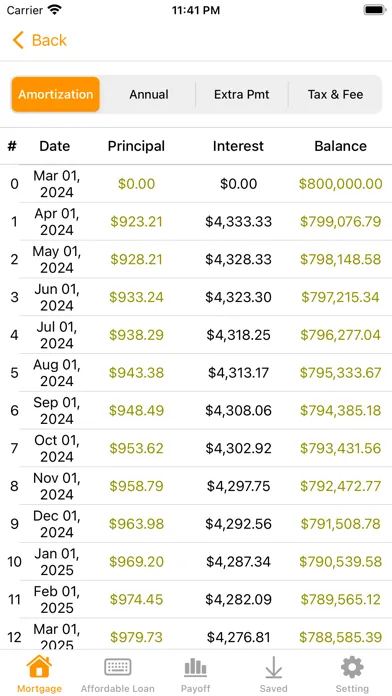Tap the battery status icon

tap(375, 10)
